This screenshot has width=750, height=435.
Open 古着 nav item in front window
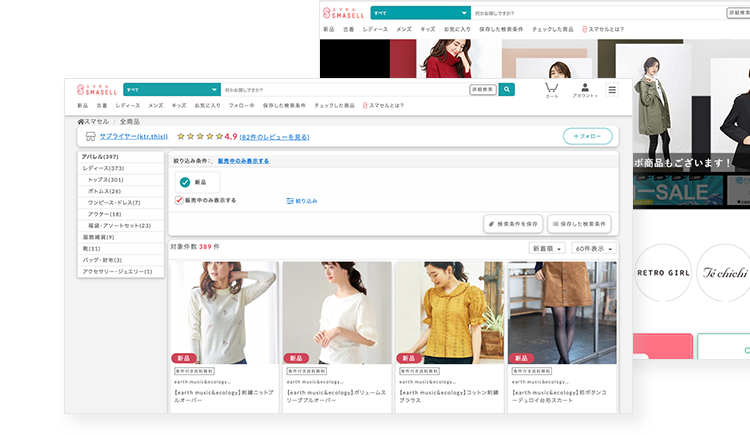coord(102,106)
